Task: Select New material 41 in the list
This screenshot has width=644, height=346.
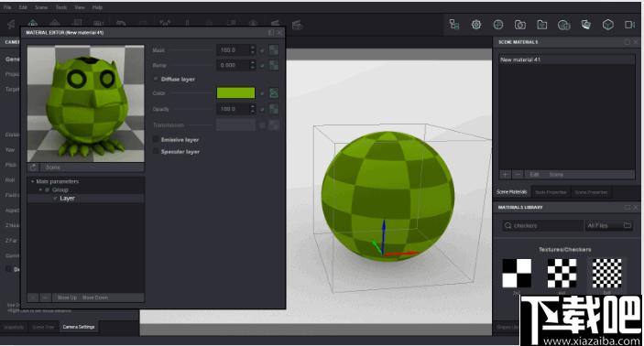Action: click(x=567, y=59)
